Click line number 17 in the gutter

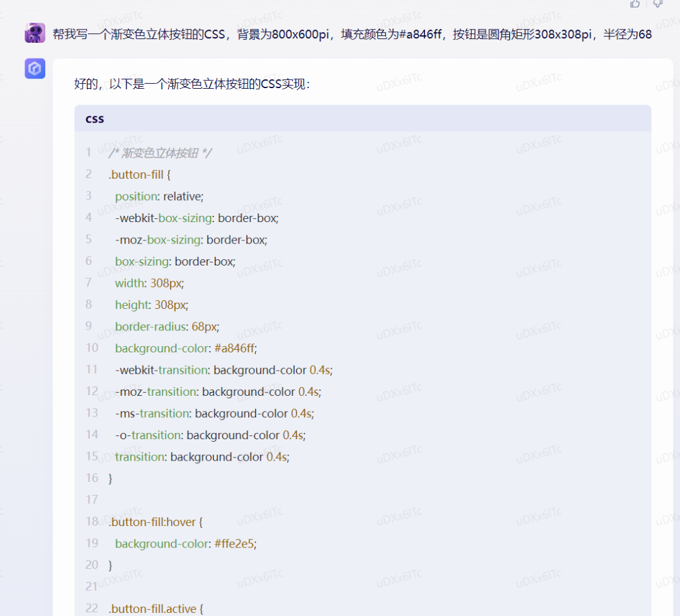(92, 500)
